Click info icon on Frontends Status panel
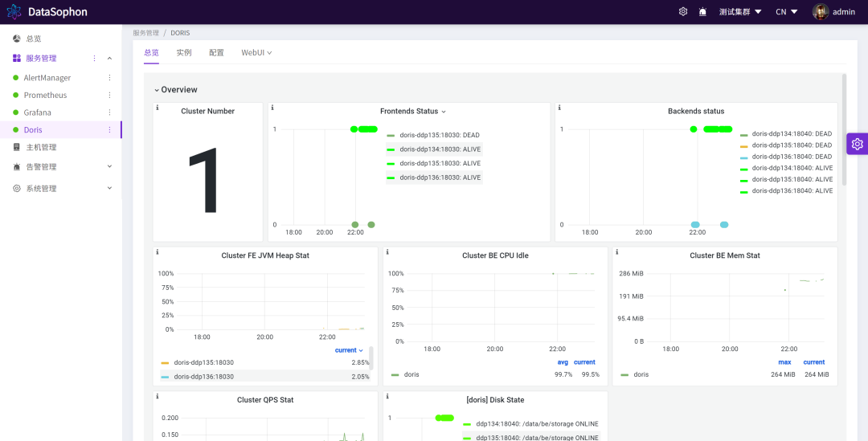 272,108
